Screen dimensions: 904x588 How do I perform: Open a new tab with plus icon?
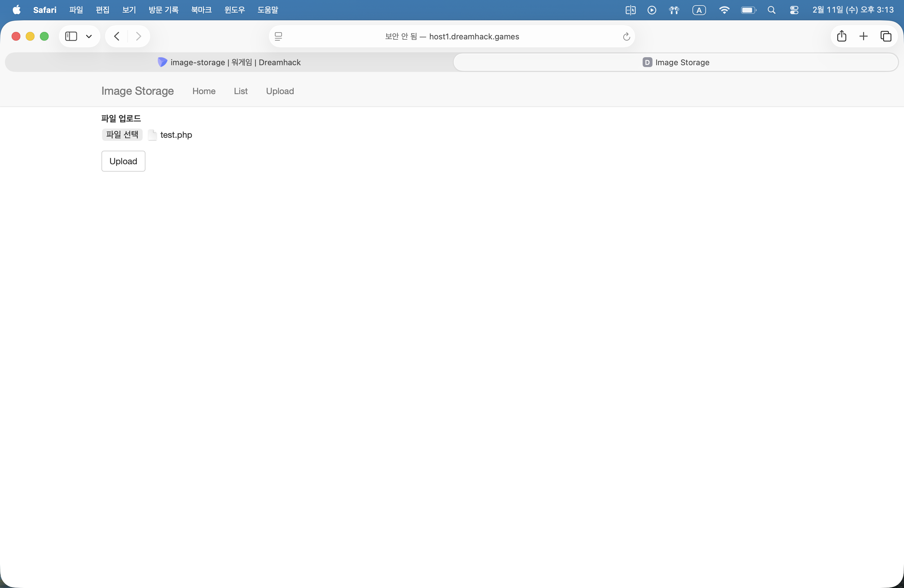coord(863,37)
